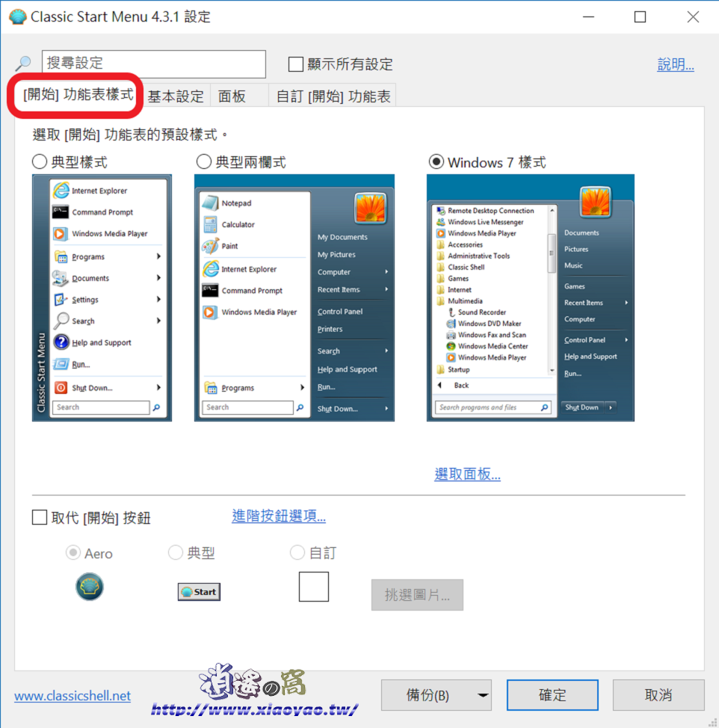
Task: Click the Windows Media Center icon in preview
Action: tap(451, 346)
